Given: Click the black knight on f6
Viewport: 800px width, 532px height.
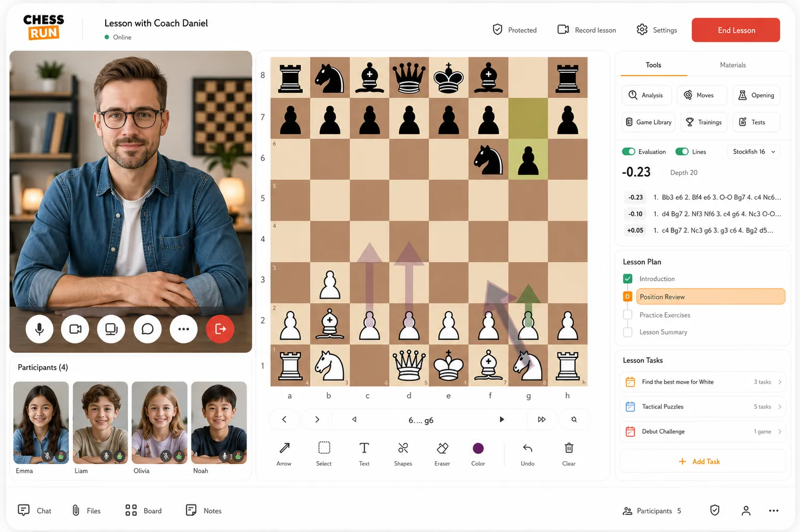Looking at the screenshot, I should coord(488,159).
